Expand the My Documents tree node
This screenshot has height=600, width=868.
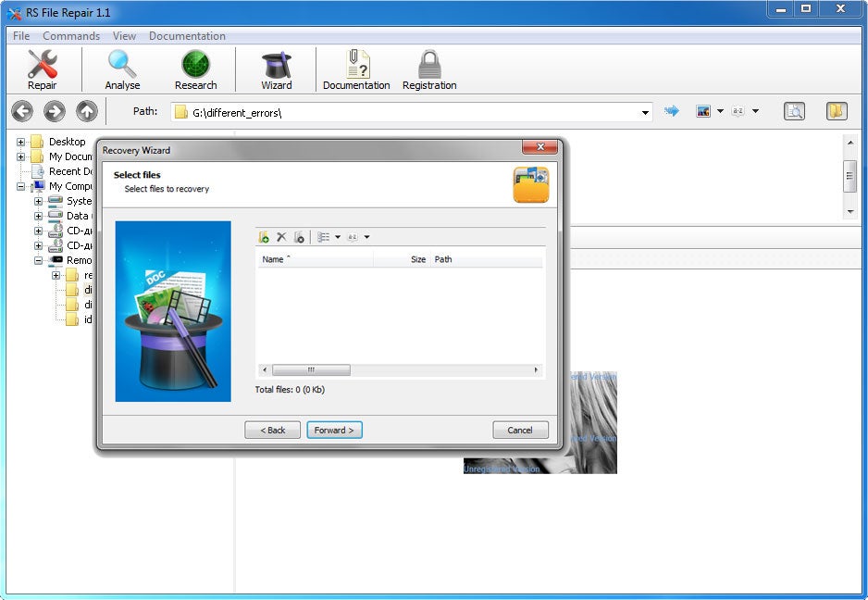[x=20, y=156]
